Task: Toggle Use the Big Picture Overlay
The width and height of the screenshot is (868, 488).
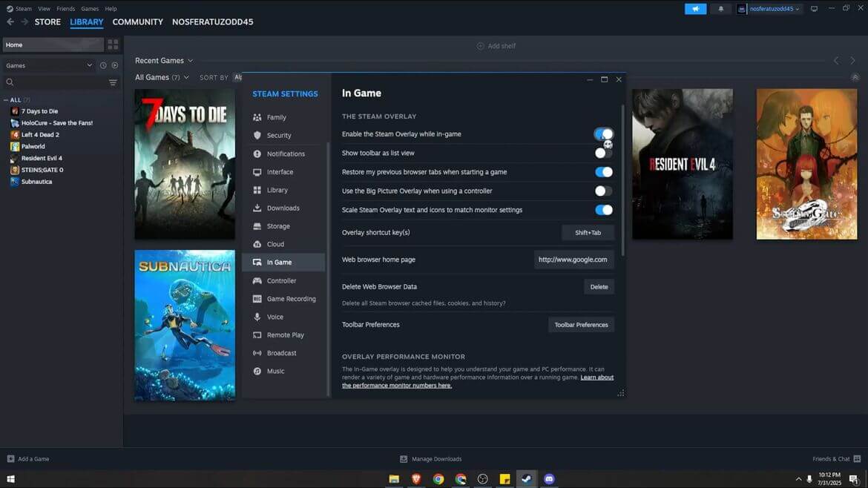Action: (x=603, y=191)
